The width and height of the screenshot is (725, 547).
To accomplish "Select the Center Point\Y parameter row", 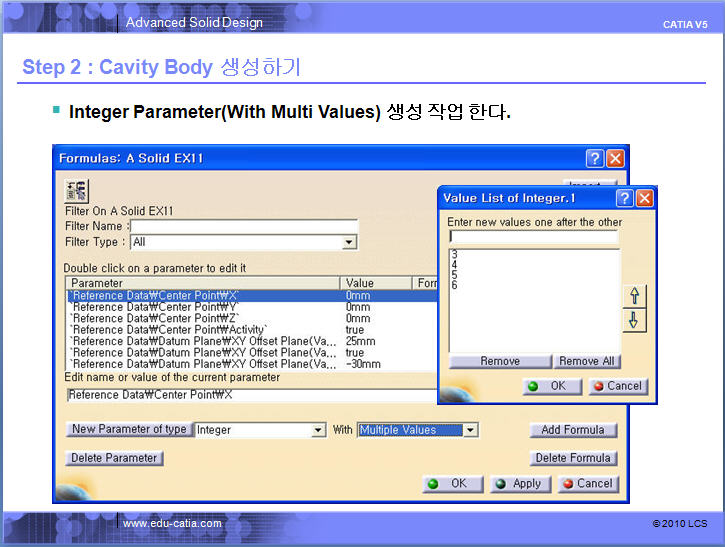I will point(155,307).
